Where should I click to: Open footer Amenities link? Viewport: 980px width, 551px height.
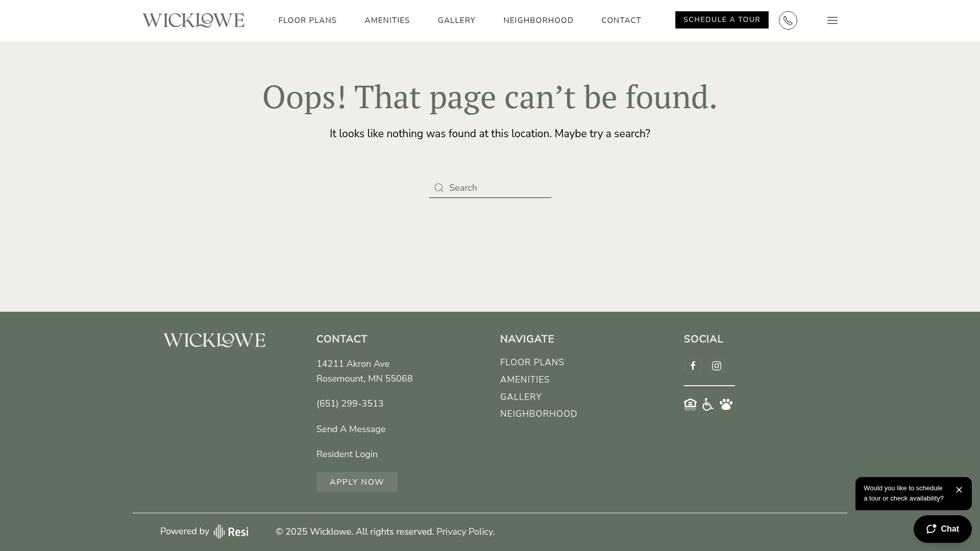tap(525, 380)
